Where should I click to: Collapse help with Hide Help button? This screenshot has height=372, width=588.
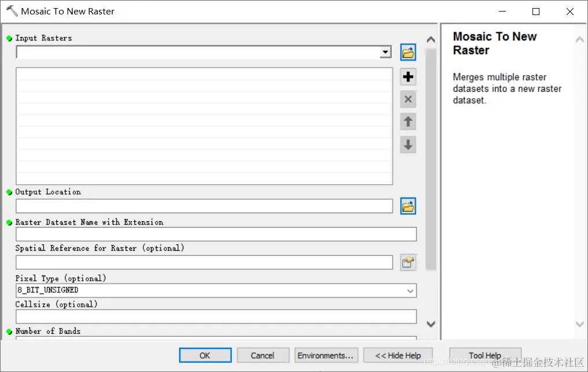[x=398, y=355]
